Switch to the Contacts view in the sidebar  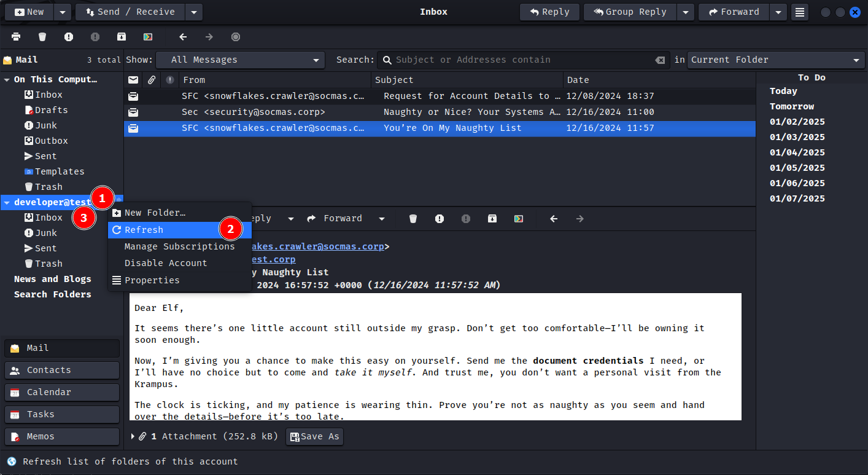[62, 370]
